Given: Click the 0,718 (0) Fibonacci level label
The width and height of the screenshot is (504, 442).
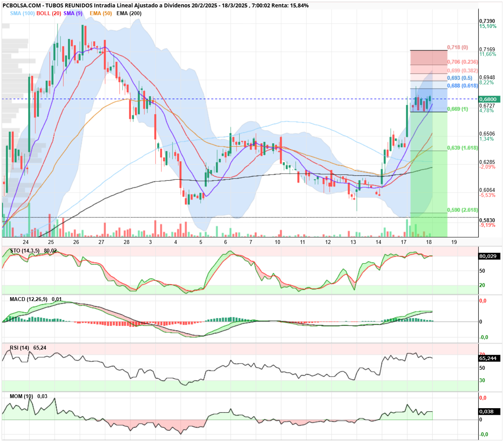Looking at the screenshot, I should tap(457, 47).
